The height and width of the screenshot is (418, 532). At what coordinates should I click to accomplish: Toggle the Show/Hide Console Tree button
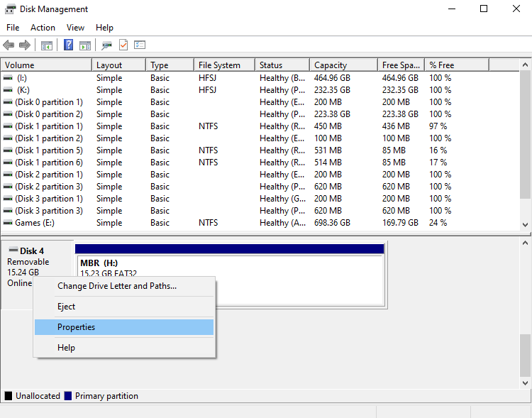click(x=47, y=45)
